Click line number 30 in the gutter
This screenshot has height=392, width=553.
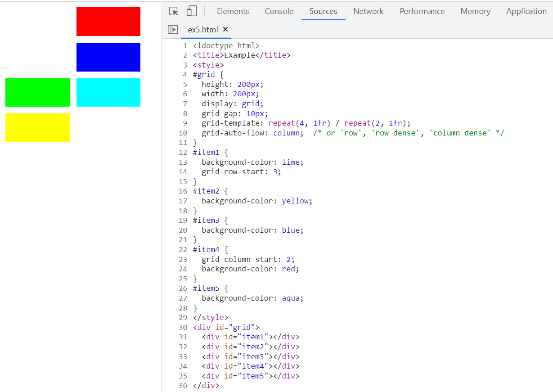(183, 327)
